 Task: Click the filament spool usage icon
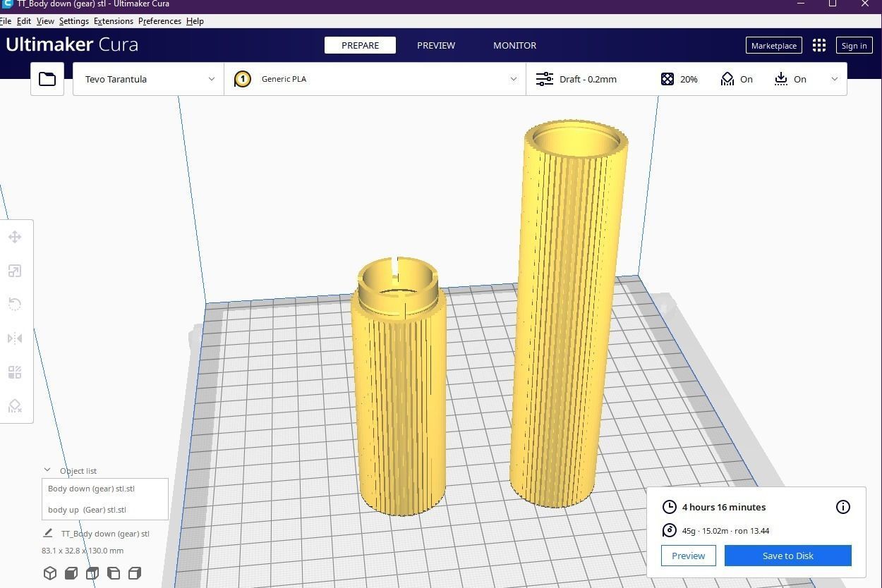tap(670, 531)
